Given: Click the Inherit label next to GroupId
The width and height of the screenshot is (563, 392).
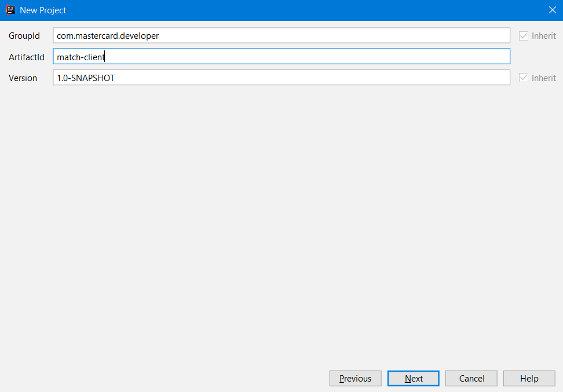Looking at the screenshot, I should pos(544,36).
